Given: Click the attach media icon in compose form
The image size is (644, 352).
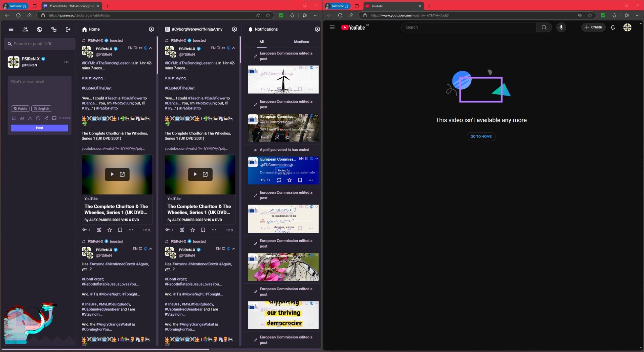Looking at the screenshot, I should (x=14, y=118).
